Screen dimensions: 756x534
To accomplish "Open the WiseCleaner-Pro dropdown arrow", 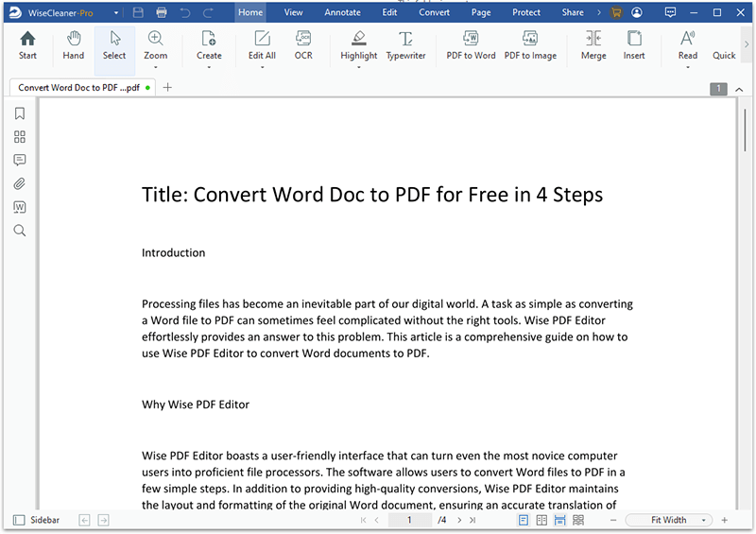I will tap(116, 13).
